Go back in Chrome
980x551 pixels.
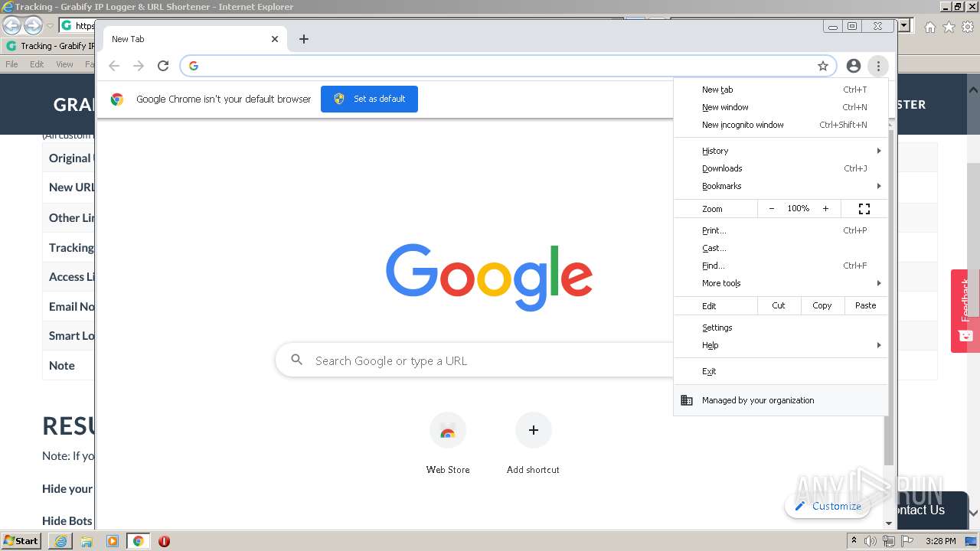click(x=114, y=66)
